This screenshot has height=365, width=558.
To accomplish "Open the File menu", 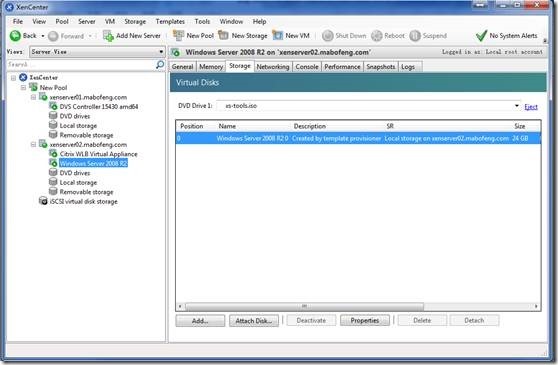I will pyautogui.click(x=18, y=21).
